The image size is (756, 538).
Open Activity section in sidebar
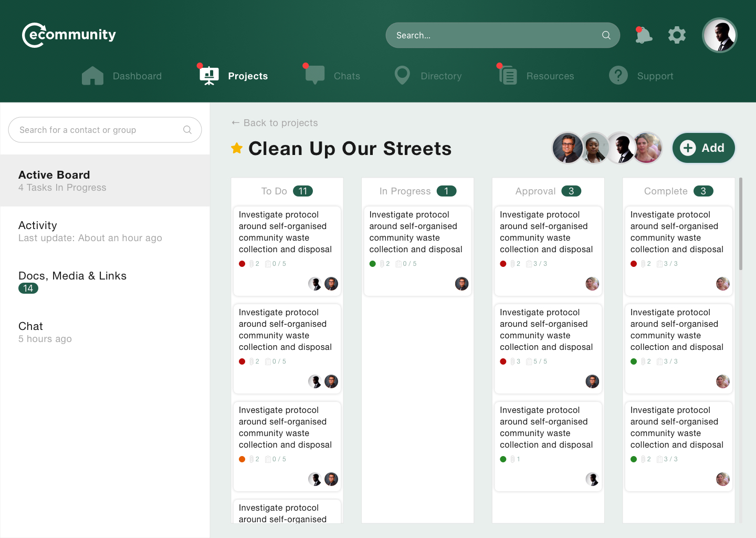(x=38, y=225)
